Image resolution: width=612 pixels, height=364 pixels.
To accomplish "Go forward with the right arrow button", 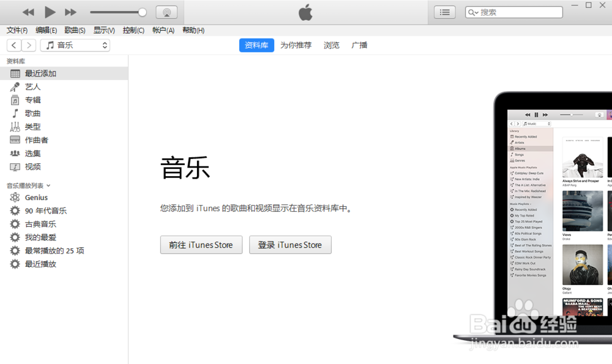I will point(29,45).
